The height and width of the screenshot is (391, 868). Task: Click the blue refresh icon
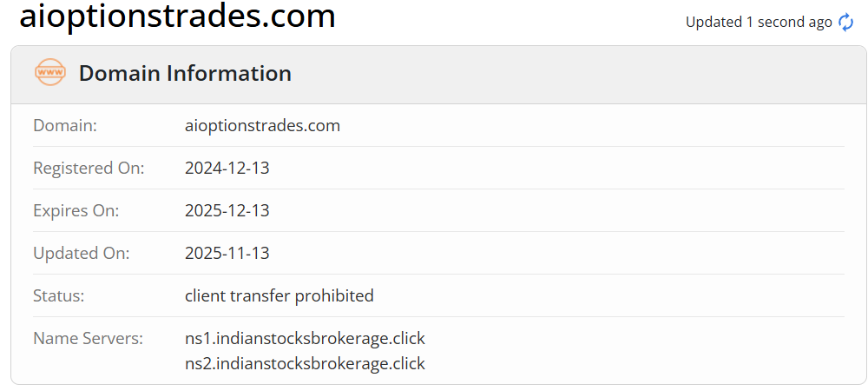click(x=845, y=23)
